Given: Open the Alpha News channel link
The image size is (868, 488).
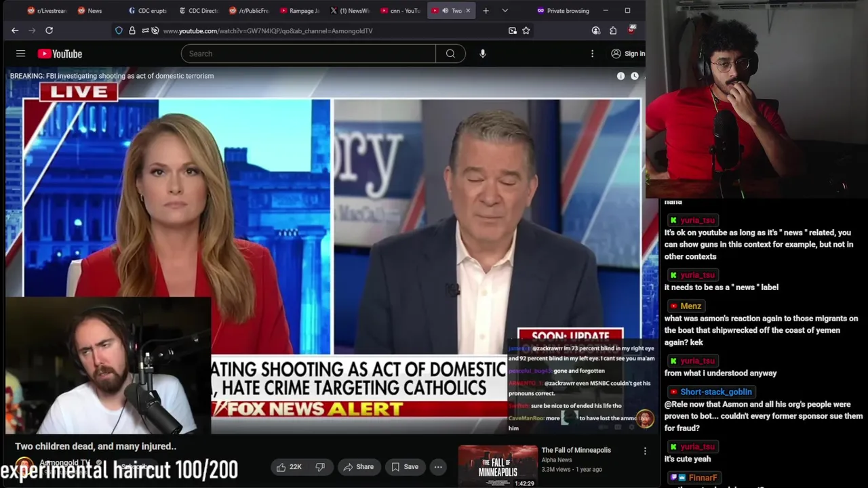Looking at the screenshot, I should pos(556,460).
